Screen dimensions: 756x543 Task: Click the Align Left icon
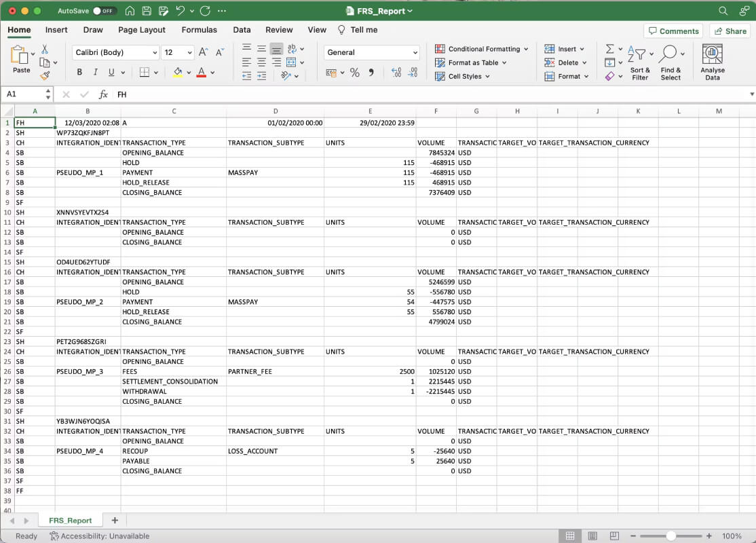click(x=246, y=62)
